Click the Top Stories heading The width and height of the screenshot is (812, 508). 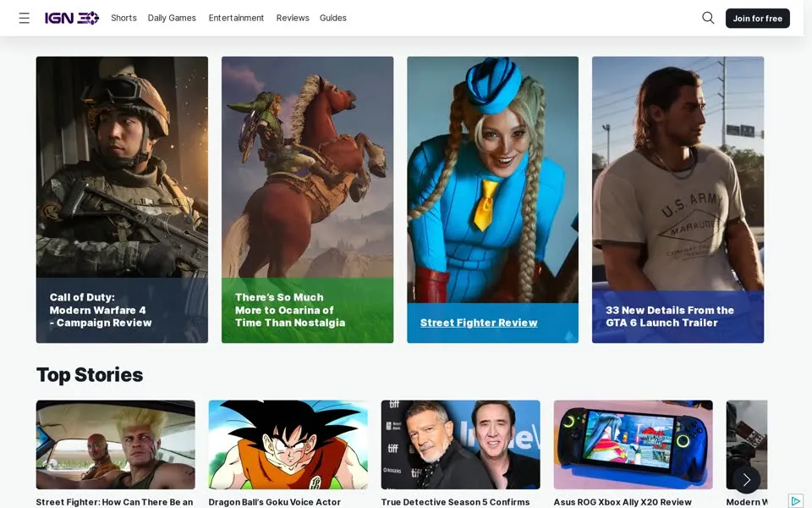90,375
